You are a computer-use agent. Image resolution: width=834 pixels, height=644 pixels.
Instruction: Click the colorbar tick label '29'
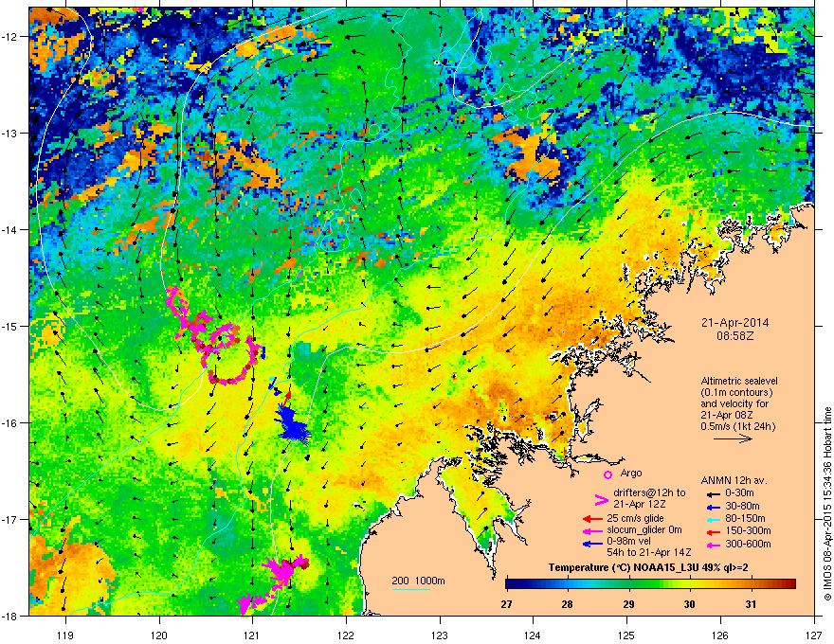[628, 604]
